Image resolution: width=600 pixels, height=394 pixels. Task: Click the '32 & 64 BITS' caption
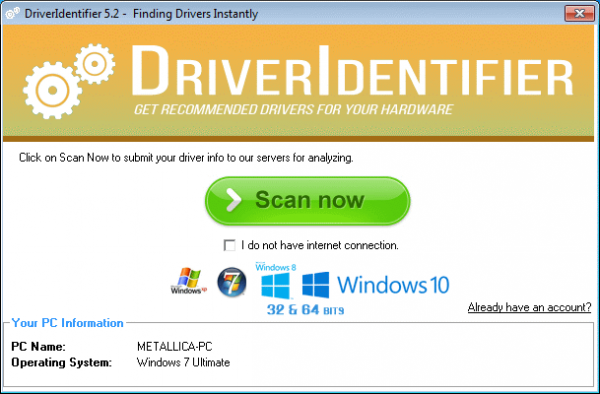[305, 310]
